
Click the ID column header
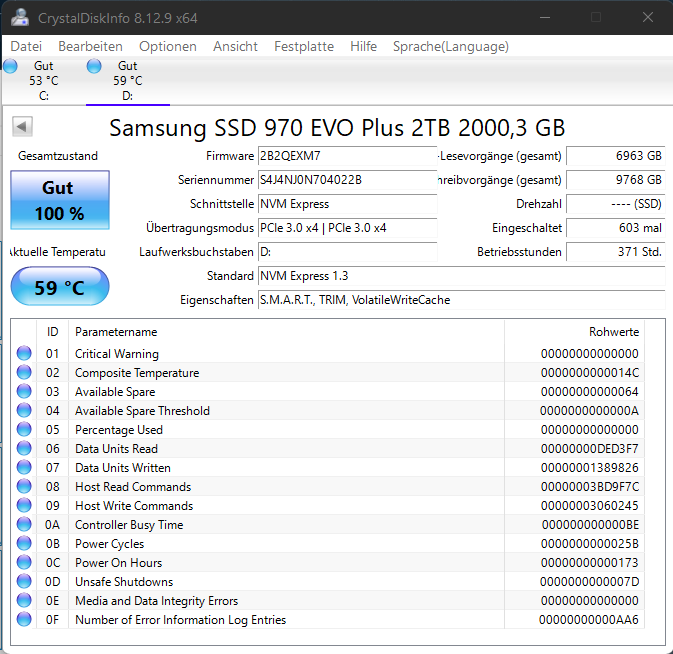(x=52, y=332)
